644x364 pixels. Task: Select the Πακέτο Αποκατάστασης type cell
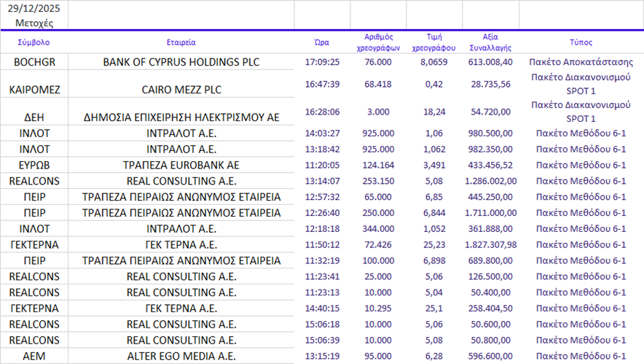581,62
